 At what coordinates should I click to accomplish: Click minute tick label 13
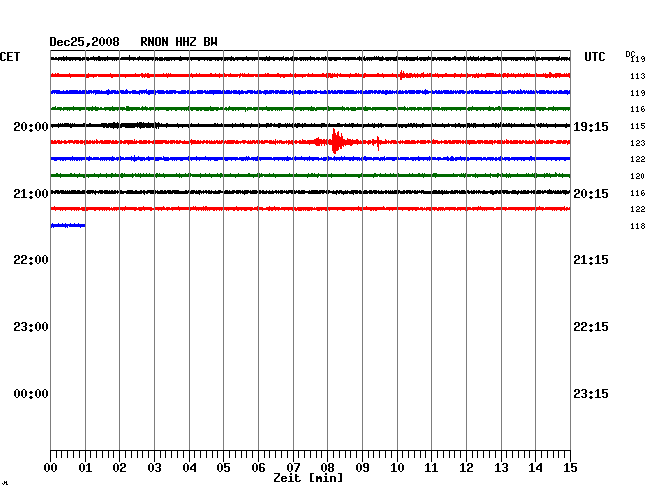[501, 468]
